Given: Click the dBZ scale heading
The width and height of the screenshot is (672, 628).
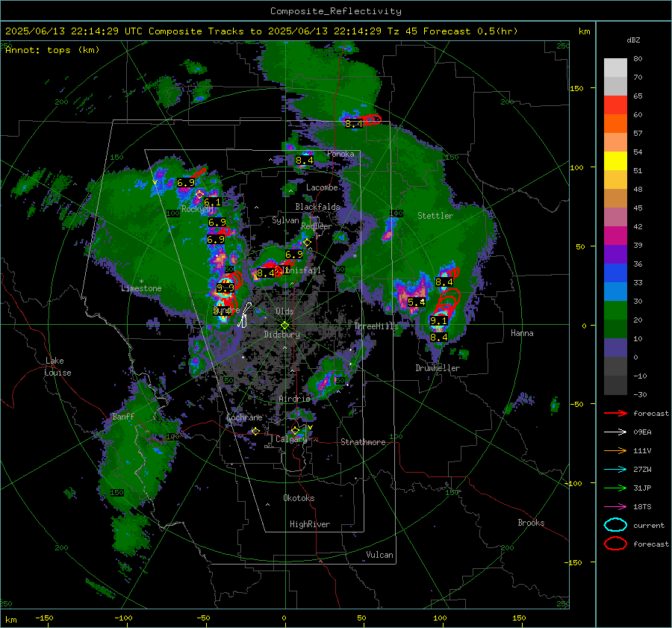Looking at the screenshot, I should click(x=633, y=40).
